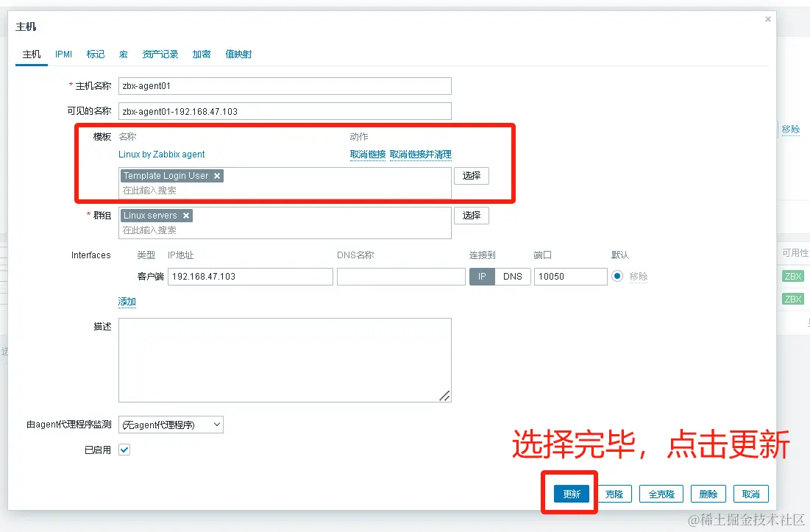The width and height of the screenshot is (810, 532).
Task: Click the IP address field 192.168.47.103
Action: coord(251,277)
